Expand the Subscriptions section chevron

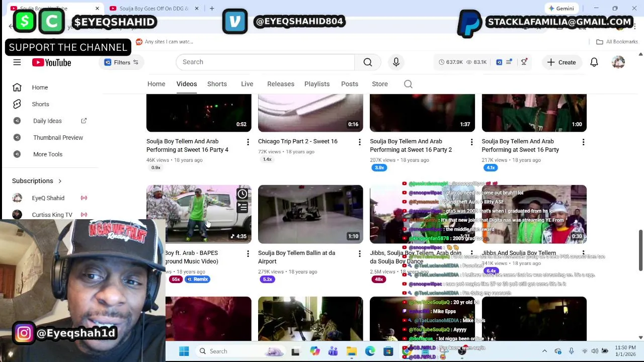coord(59,181)
